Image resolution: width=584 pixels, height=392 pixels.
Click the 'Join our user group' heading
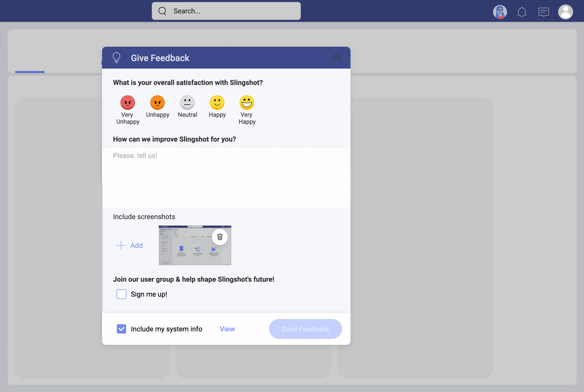coord(194,279)
